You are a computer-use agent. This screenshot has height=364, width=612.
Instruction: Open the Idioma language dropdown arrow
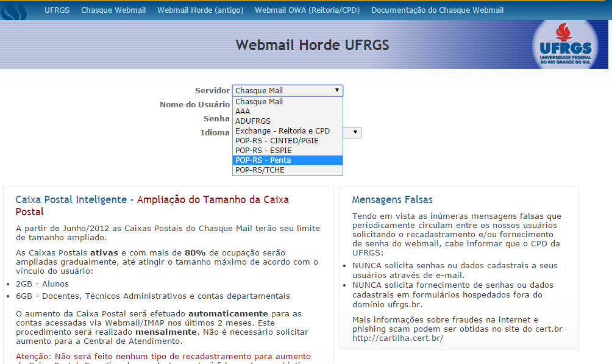[x=355, y=132]
